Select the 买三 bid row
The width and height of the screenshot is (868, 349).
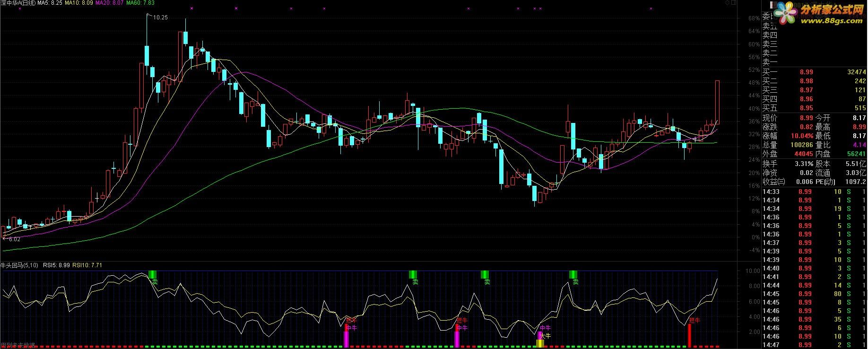coord(814,90)
